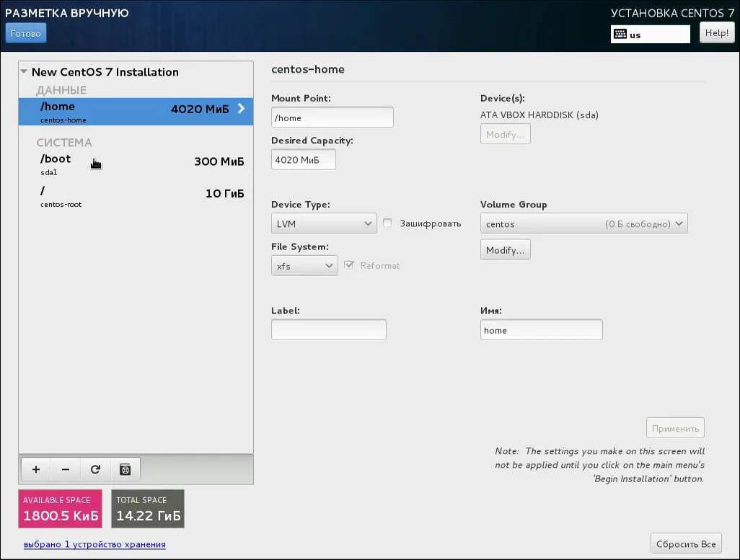
Task: Click Modify under Device(s)
Action: tap(505, 134)
